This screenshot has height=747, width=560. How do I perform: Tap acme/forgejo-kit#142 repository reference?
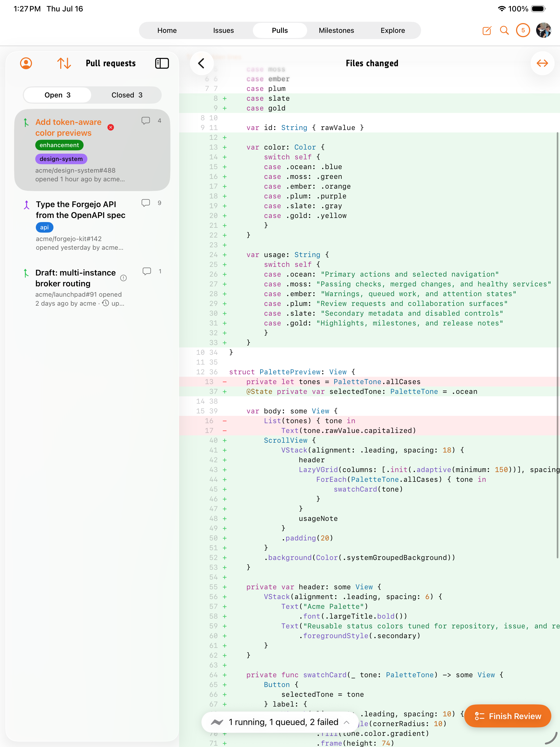coord(69,239)
